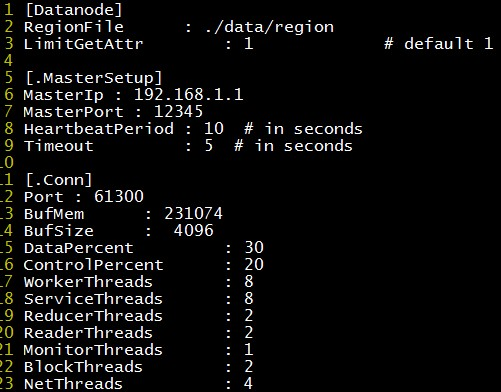Click the [.Conn] section header
Screen dimensions: 501x392
pyautogui.click(x=59, y=180)
